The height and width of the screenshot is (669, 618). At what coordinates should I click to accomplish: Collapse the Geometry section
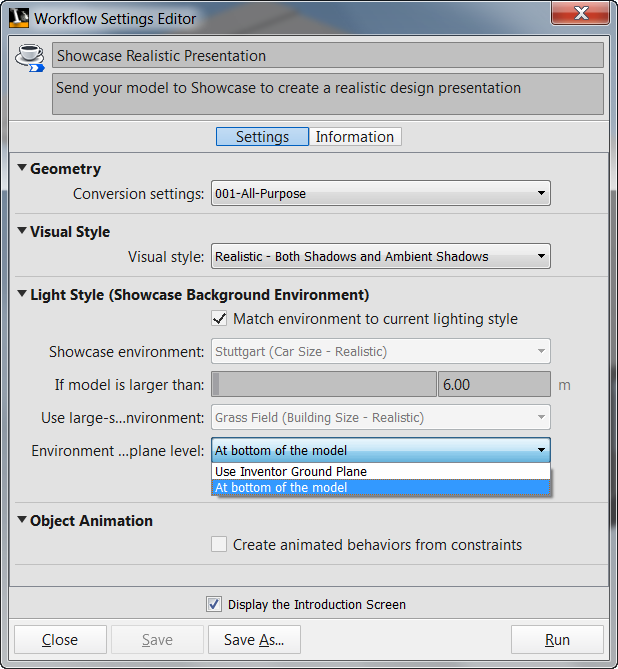point(22,168)
